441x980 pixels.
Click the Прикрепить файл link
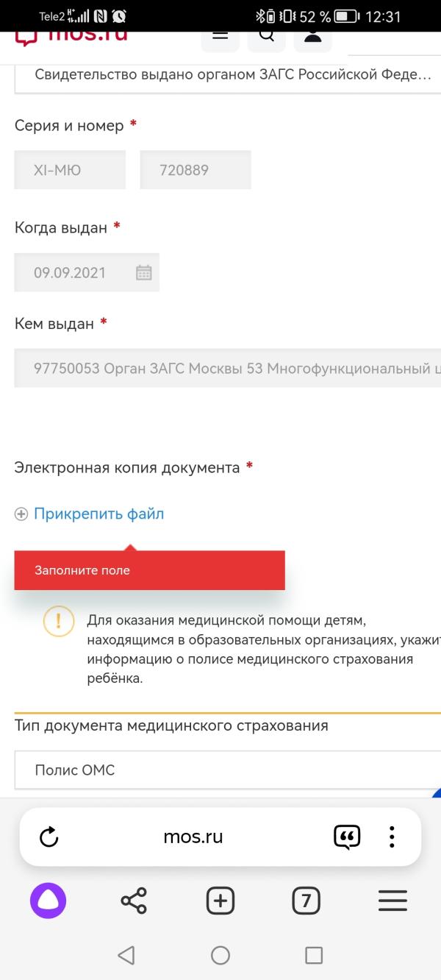(99, 514)
